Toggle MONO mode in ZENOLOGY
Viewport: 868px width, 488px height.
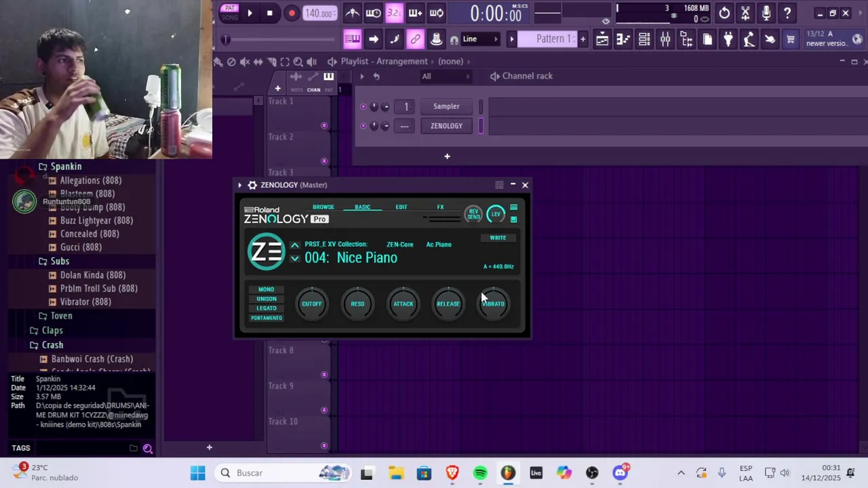(x=267, y=289)
